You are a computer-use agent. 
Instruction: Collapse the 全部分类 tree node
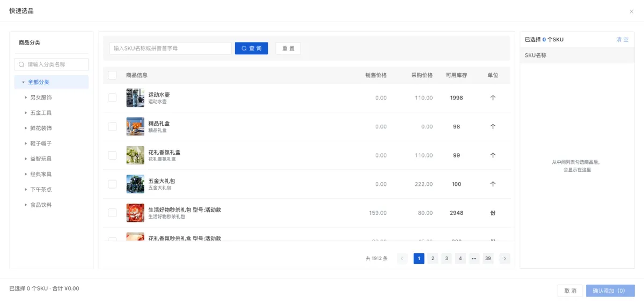pyautogui.click(x=23, y=82)
